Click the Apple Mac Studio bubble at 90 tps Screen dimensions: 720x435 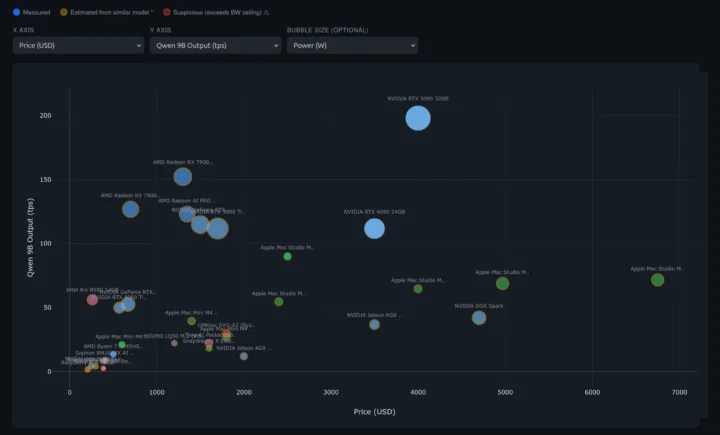[287, 257]
